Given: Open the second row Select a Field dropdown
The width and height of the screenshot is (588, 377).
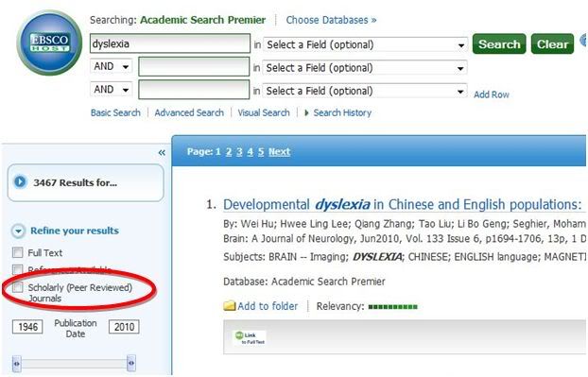Looking at the screenshot, I should [365, 68].
